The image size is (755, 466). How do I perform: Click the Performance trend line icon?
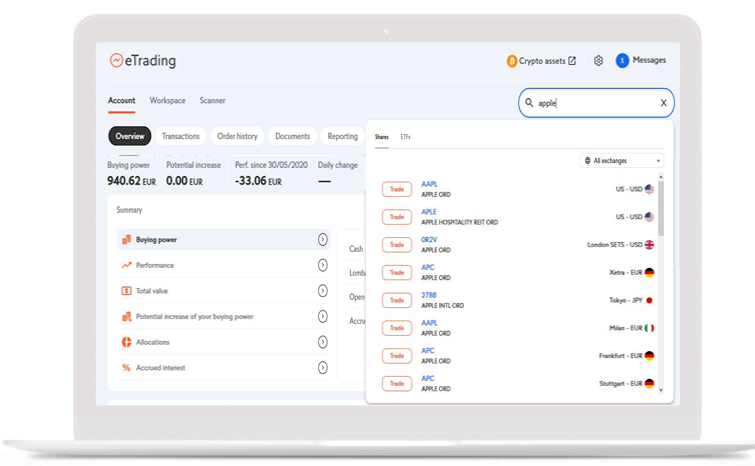point(126,265)
